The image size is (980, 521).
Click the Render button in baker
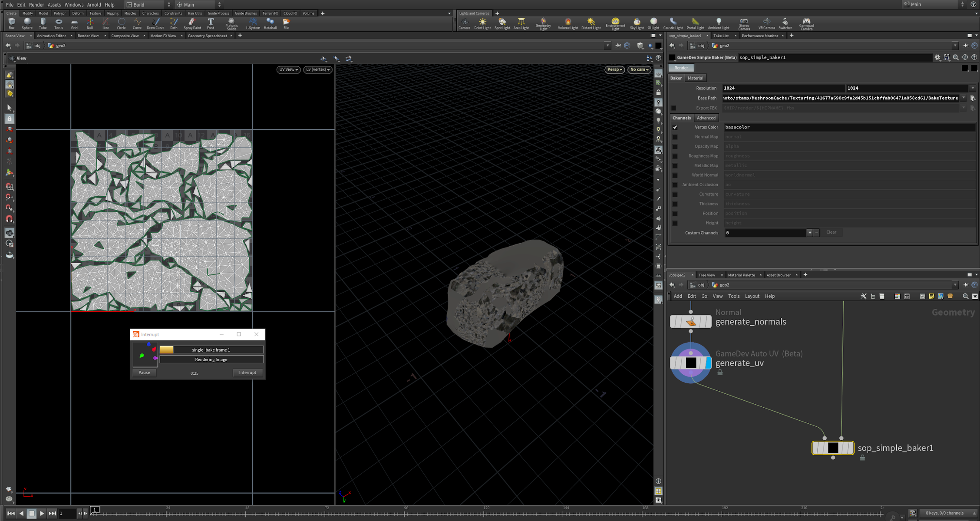pyautogui.click(x=681, y=68)
